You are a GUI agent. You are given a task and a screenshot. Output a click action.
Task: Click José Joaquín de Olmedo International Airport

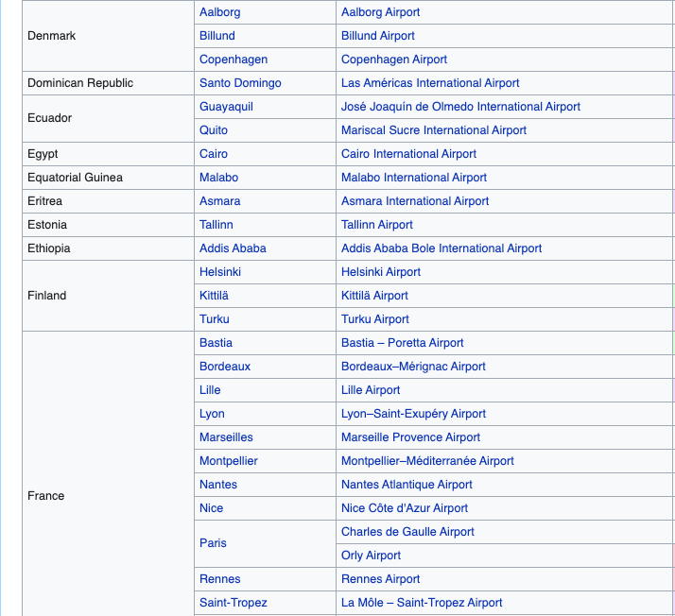pos(460,107)
